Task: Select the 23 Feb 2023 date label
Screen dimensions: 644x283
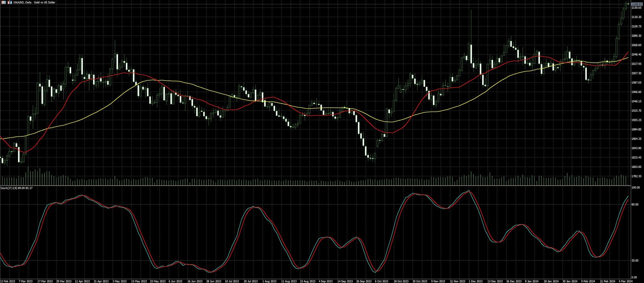Action: 8,281
